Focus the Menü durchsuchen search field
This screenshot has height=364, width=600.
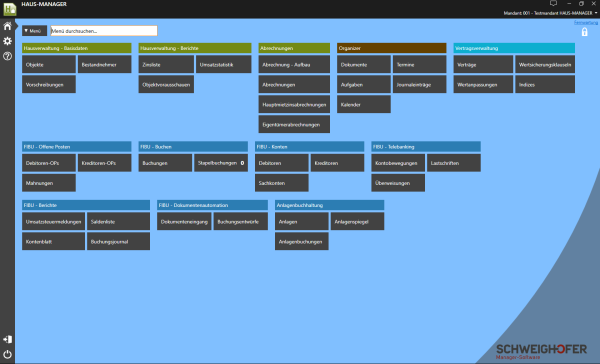click(x=104, y=31)
